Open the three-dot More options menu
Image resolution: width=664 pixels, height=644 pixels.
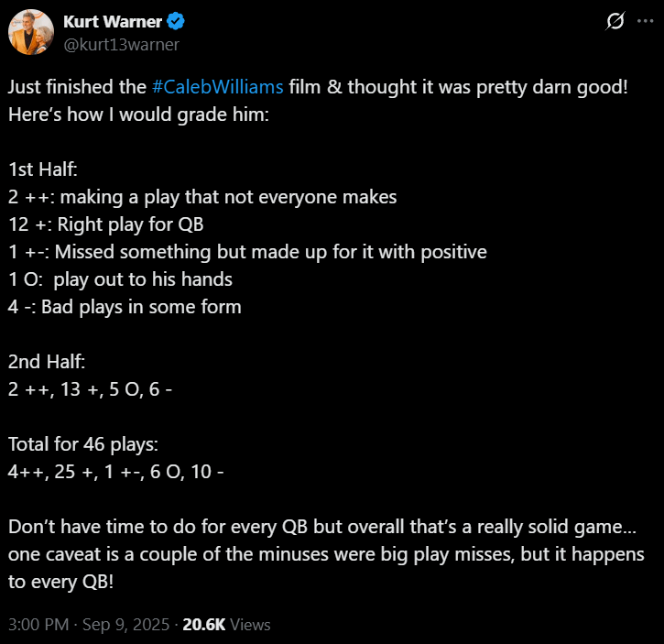pos(645,23)
